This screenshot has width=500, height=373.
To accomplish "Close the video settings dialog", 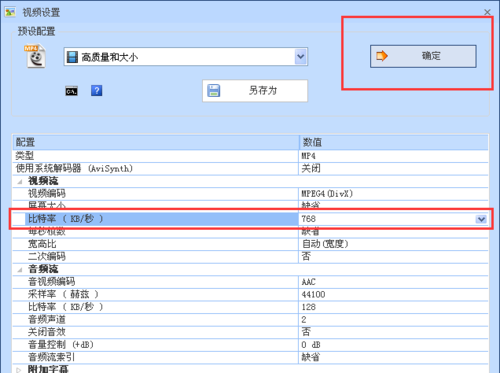I will pos(487,12).
